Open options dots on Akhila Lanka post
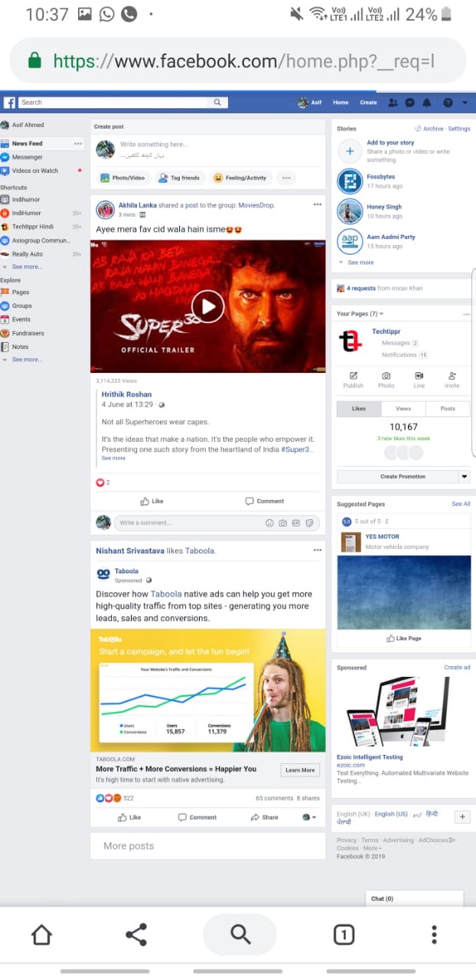Screen dimensions: 476x980 pos(318,204)
